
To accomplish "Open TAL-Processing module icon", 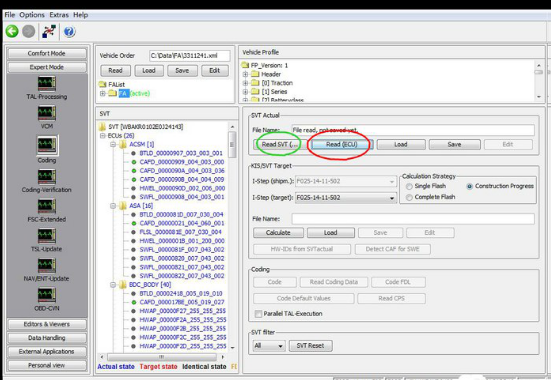I will [47, 83].
